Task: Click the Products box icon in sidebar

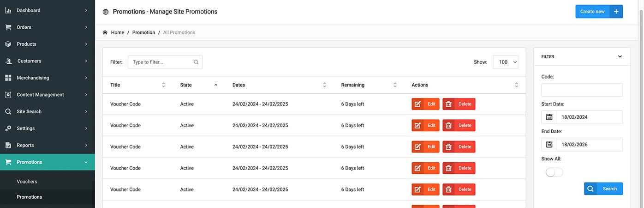Action: point(8,44)
